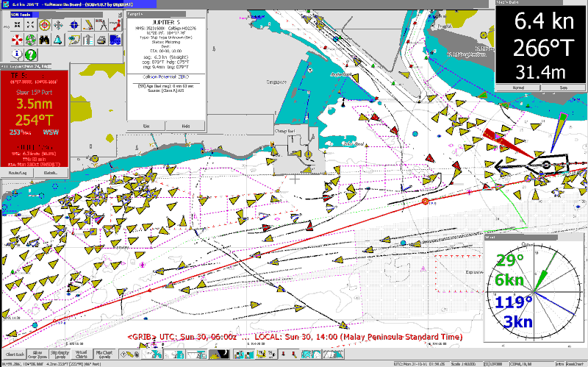Select the dividers measuring tool
The height and width of the screenshot is (367, 588).
click(x=101, y=24)
